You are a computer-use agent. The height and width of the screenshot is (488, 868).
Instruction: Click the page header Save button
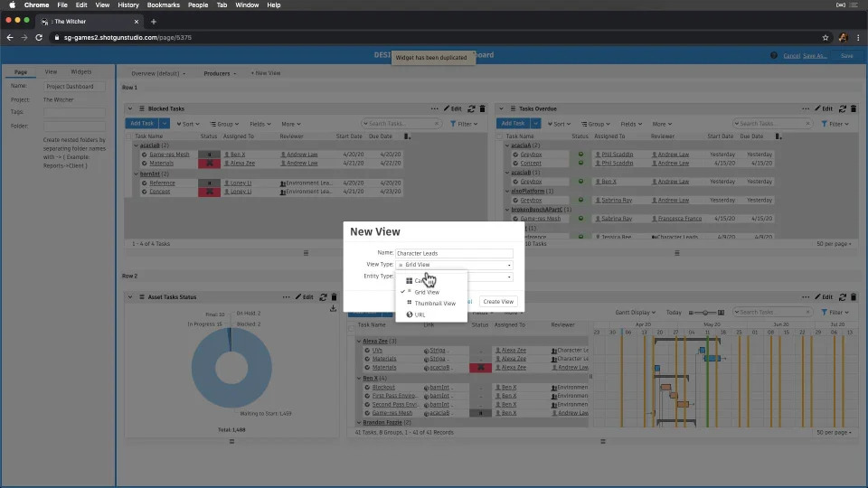click(x=847, y=56)
